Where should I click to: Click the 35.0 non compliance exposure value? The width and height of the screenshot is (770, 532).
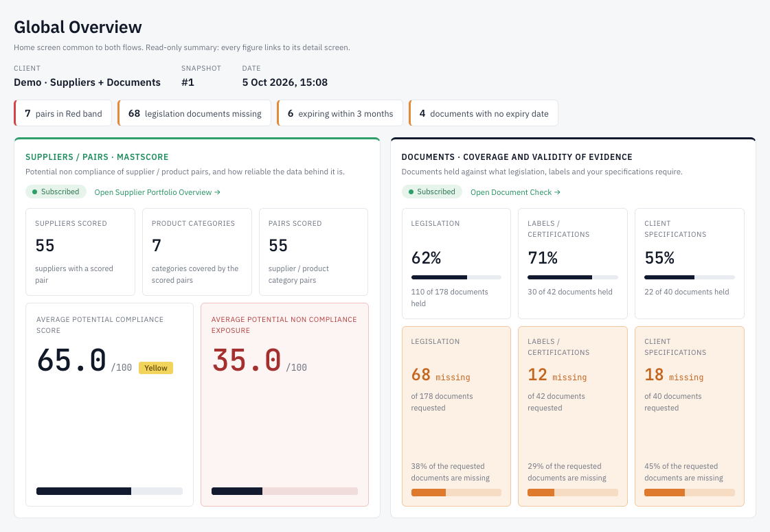coord(247,360)
